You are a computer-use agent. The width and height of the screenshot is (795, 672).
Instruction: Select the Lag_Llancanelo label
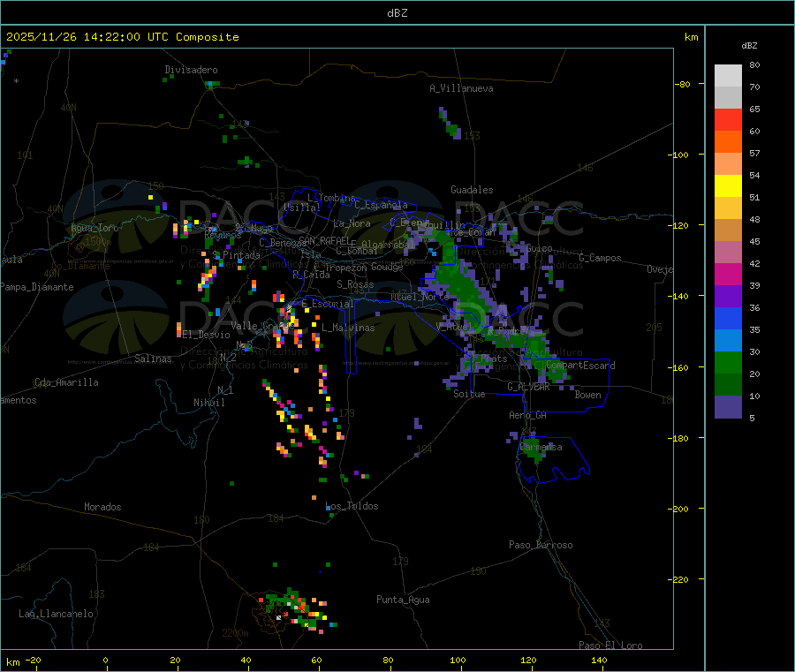57,613
